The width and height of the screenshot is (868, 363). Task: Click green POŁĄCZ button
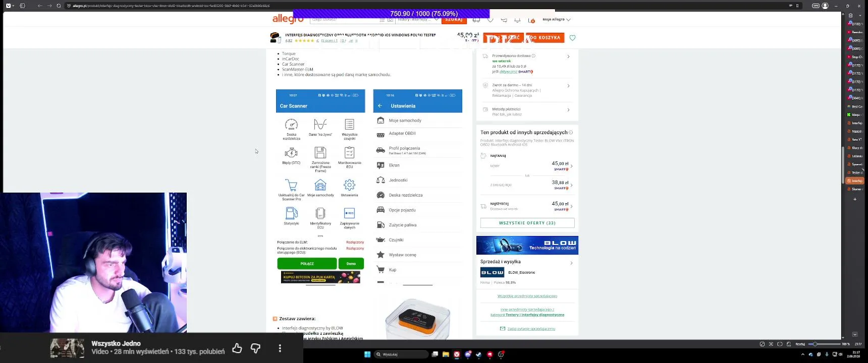[x=307, y=264]
